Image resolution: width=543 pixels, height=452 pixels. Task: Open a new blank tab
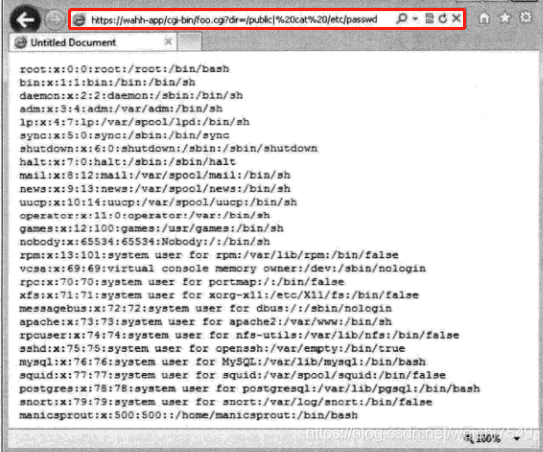pos(189,42)
